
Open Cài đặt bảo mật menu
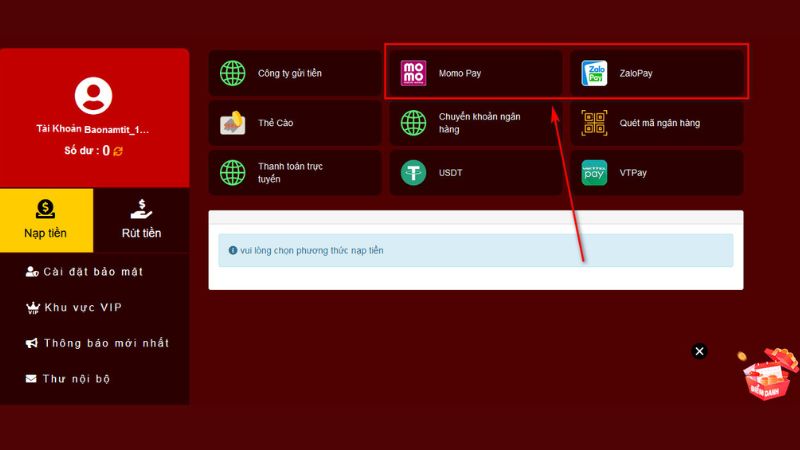click(x=84, y=272)
